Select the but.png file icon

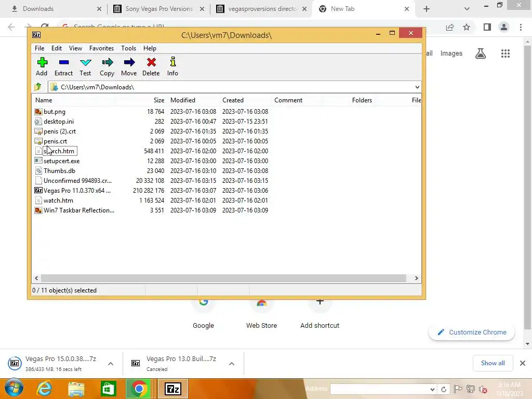tap(38, 112)
